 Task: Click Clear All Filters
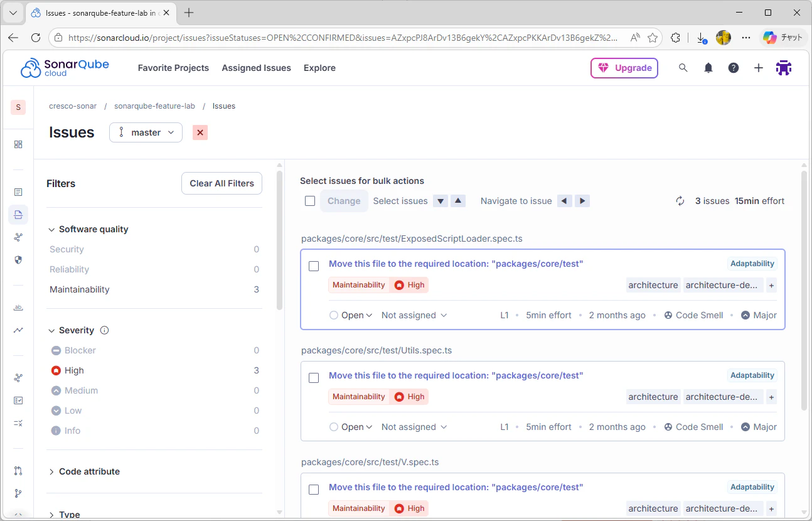point(222,183)
